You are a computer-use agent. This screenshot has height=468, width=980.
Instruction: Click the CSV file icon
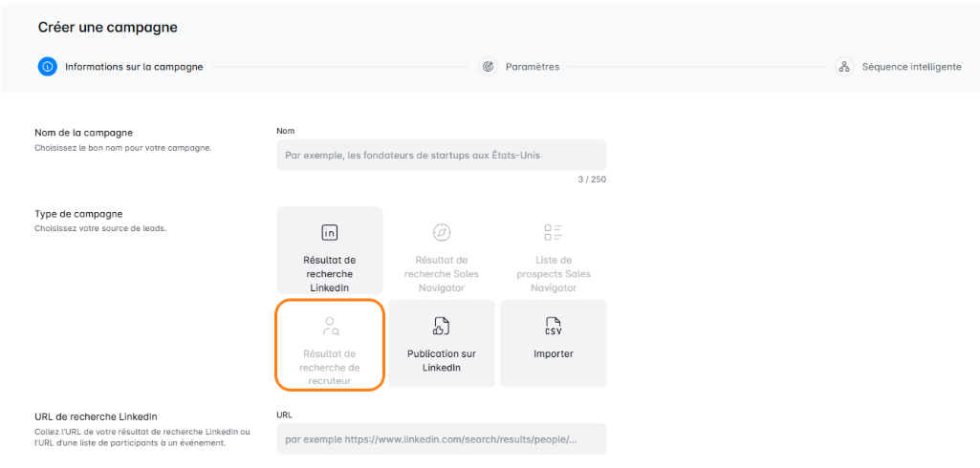[x=553, y=327]
